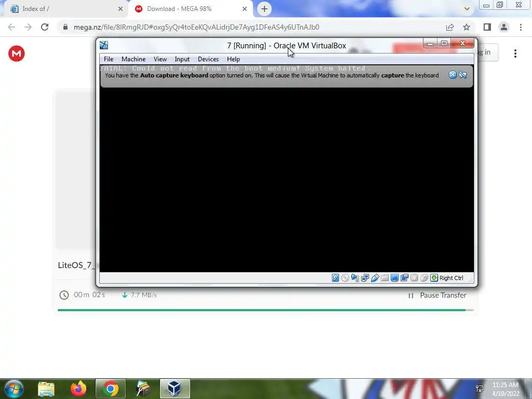Open the USB devices indicator icon
Screen dimensions: 532x399
[x=375, y=278]
